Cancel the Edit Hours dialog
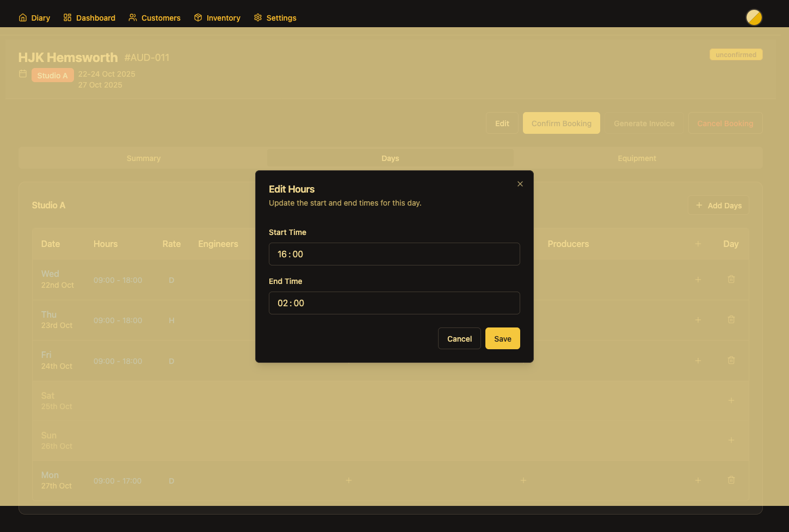The height and width of the screenshot is (532, 789). (x=459, y=338)
